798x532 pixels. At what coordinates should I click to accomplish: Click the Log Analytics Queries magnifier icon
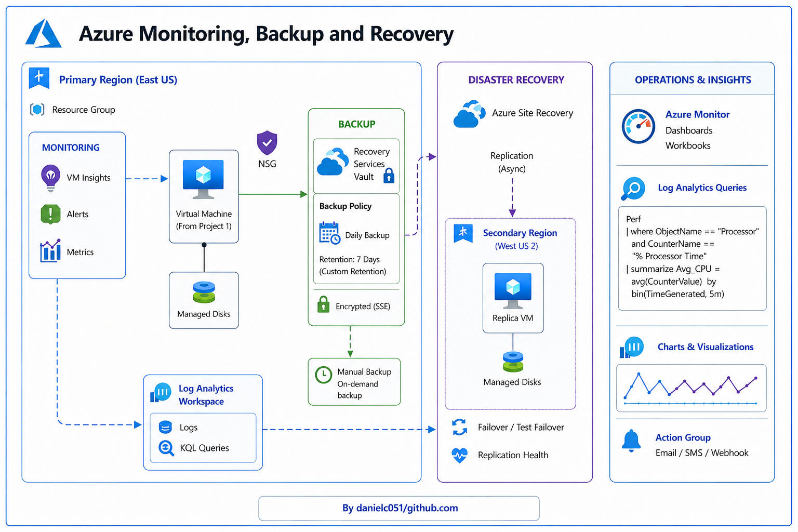tap(633, 189)
